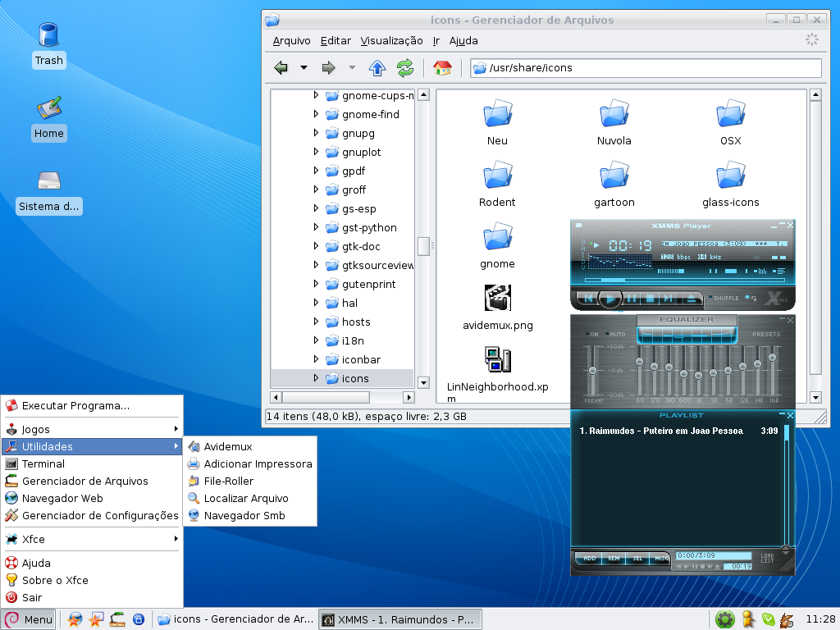The height and width of the screenshot is (630, 840).
Task: Launch the web browser from panel
Action: pyautogui.click(x=75, y=619)
